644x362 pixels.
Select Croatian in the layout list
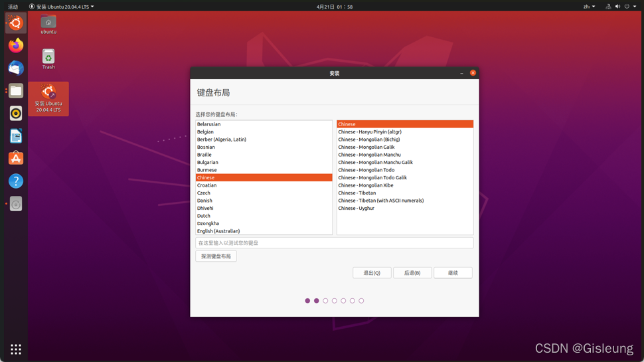click(x=264, y=185)
